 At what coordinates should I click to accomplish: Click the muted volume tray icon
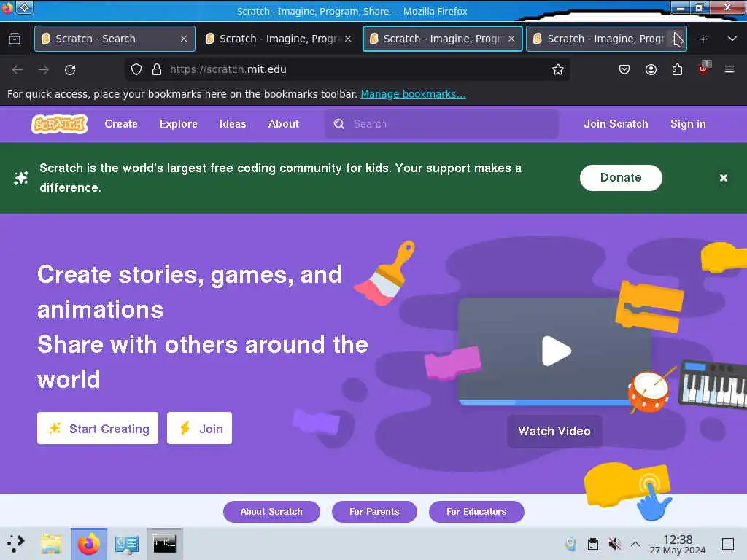[614, 543]
